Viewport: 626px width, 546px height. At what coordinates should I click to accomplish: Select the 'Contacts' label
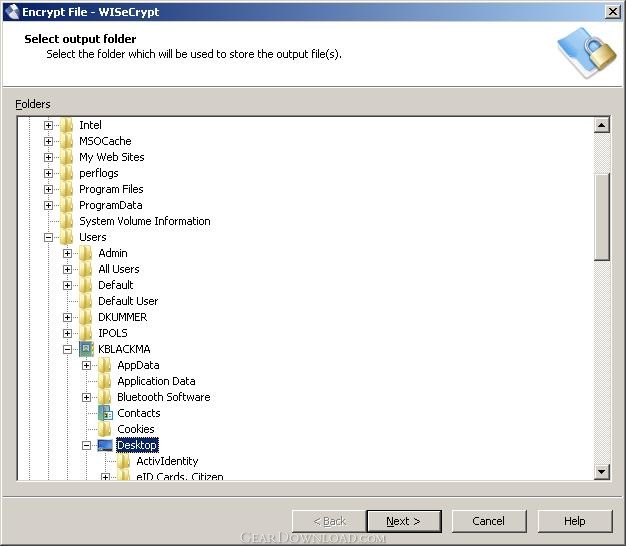[139, 413]
